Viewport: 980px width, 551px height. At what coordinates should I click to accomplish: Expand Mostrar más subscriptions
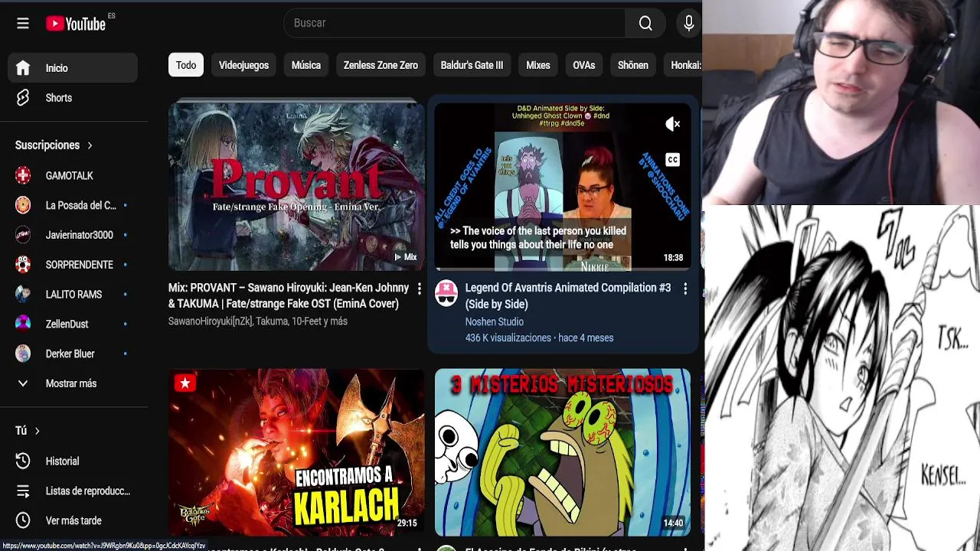click(x=73, y=383)
